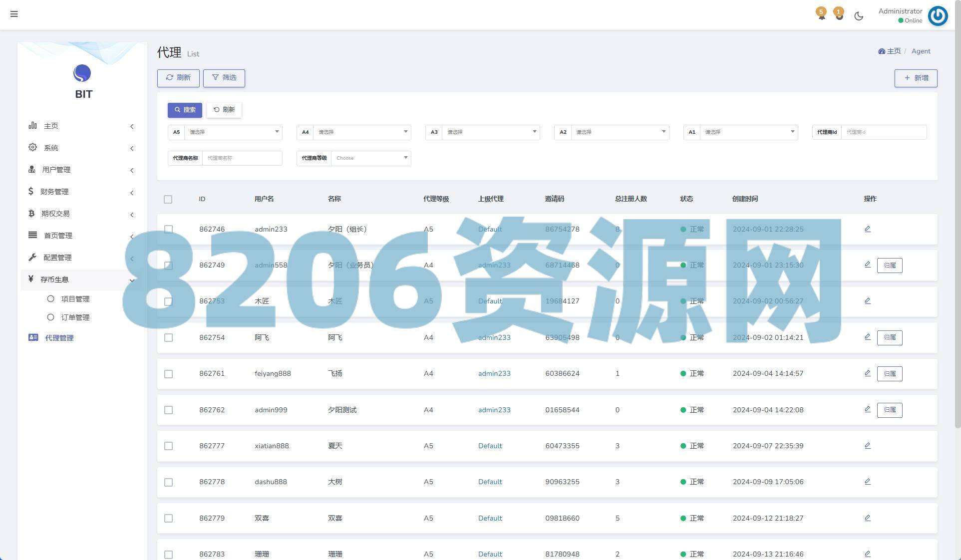This screenshot has width=961, height=560.
Task: Click the page vertical scrollbar
Action: 957,225
